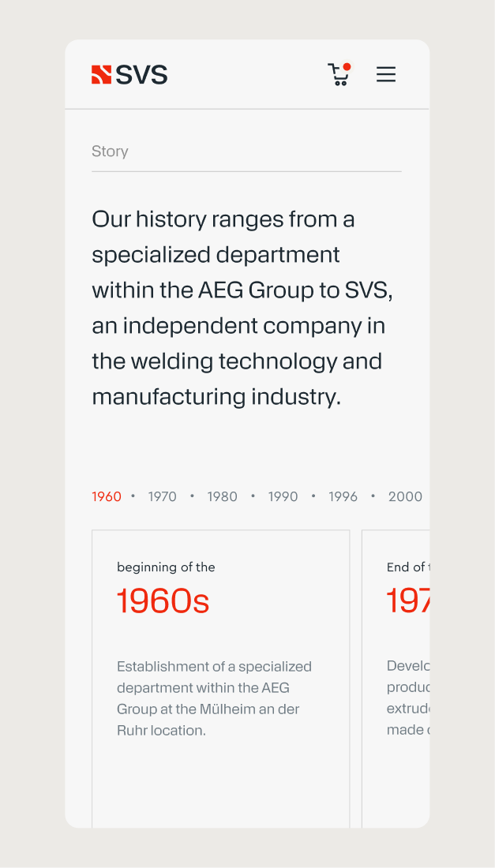Click the dot separator between 1960 and 1970
Screen dimensions: 495x868
[133, 496]
